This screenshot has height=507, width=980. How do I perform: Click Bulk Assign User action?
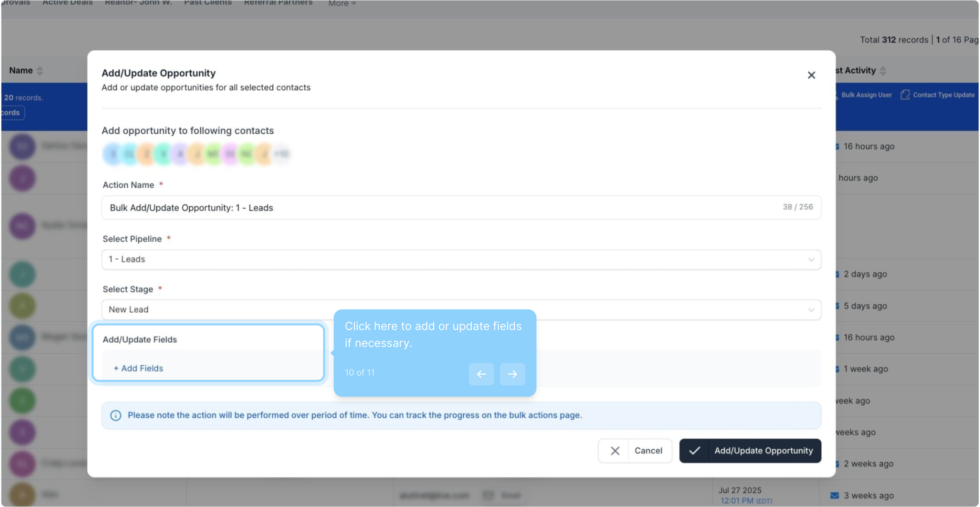(x=865, y=95)
